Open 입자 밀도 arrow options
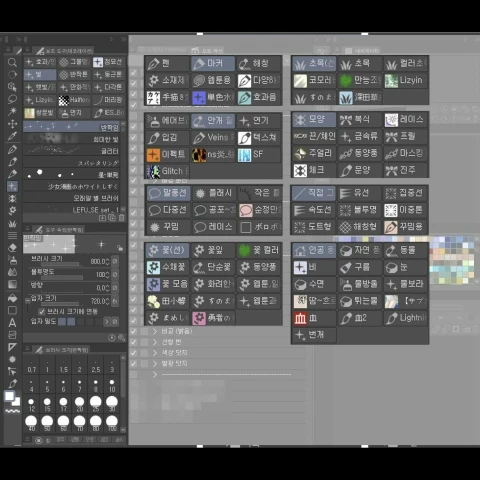The height and width of the screenshot is (480, 480). [107, 322]
